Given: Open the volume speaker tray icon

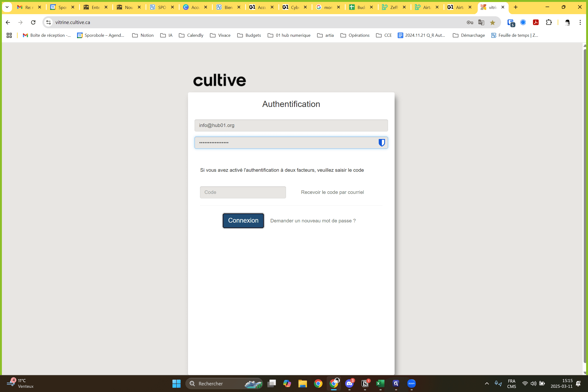Looking at the screenshot, I should 533,384.
